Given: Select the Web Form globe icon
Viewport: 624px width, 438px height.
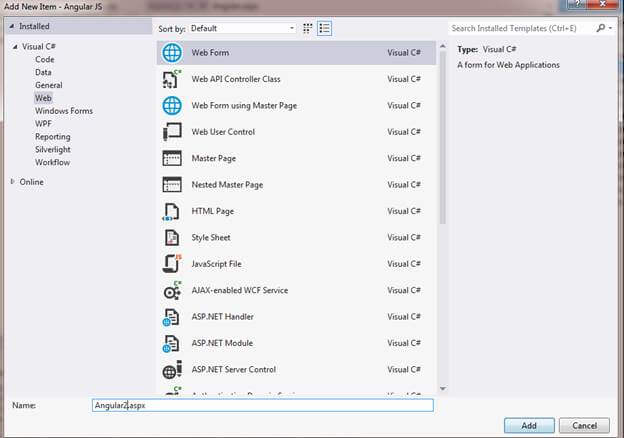Looking at the screenshot, I should click(172, 53).
